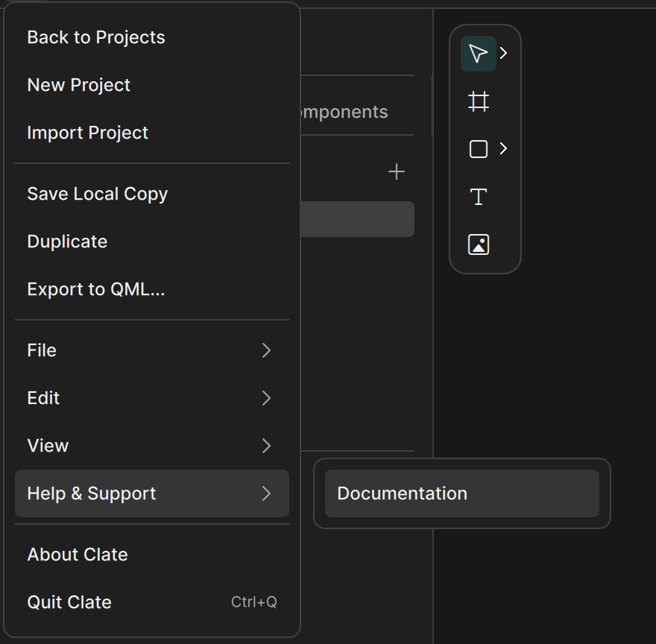Expand pointer tool options chevron

click(x=504, y=53)
